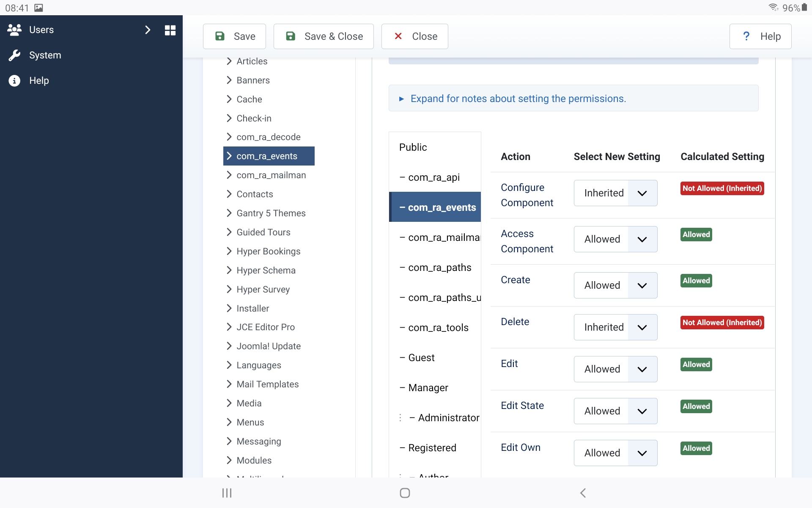Click the Configure Component action link
This screenshot has width=812, height=508.
click(527, 195)
